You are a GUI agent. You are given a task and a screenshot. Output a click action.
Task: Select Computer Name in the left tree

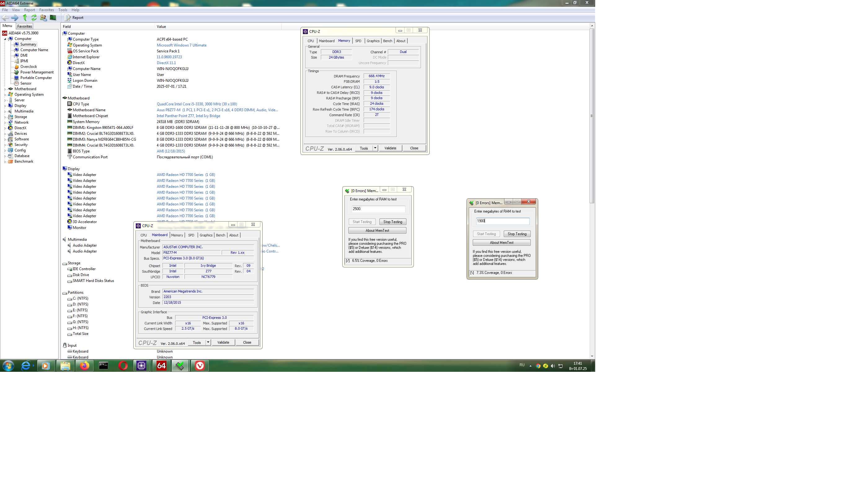(34, 50)
